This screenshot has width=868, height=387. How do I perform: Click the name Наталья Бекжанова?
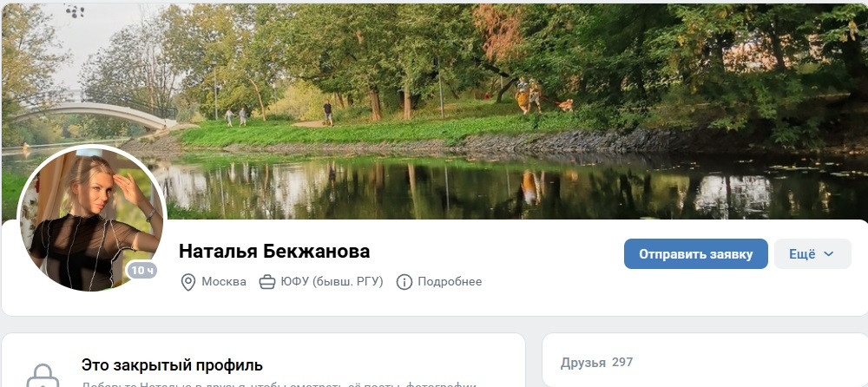click(x=274, y=251)
